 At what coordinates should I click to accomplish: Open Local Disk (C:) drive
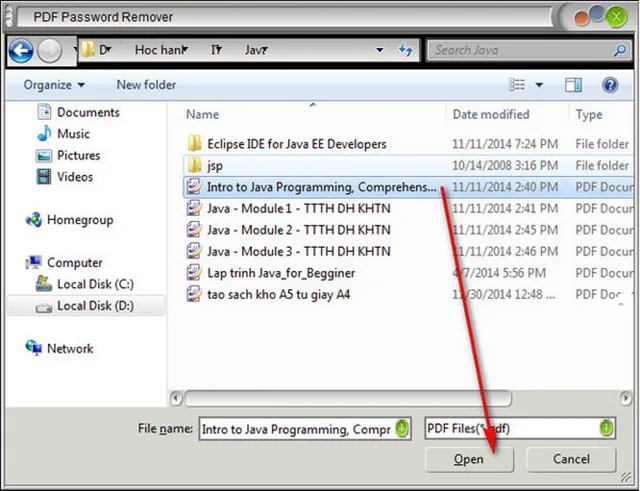[94, 284]
